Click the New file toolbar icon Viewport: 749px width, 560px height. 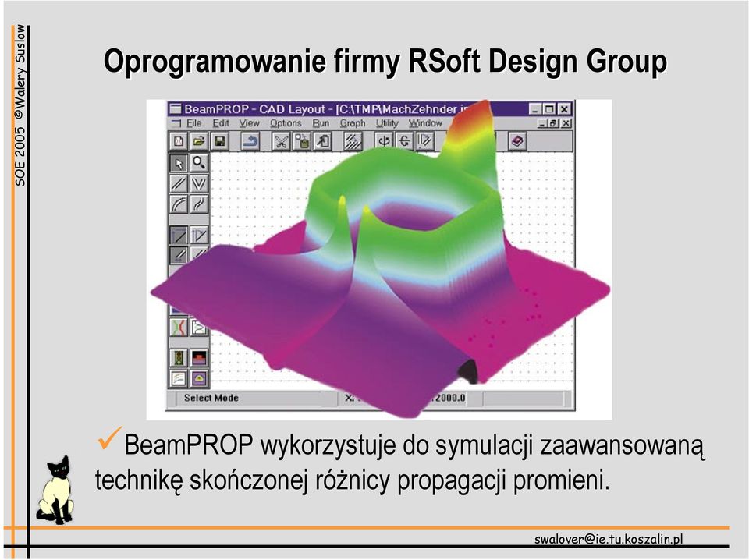[x=179, y=141]
